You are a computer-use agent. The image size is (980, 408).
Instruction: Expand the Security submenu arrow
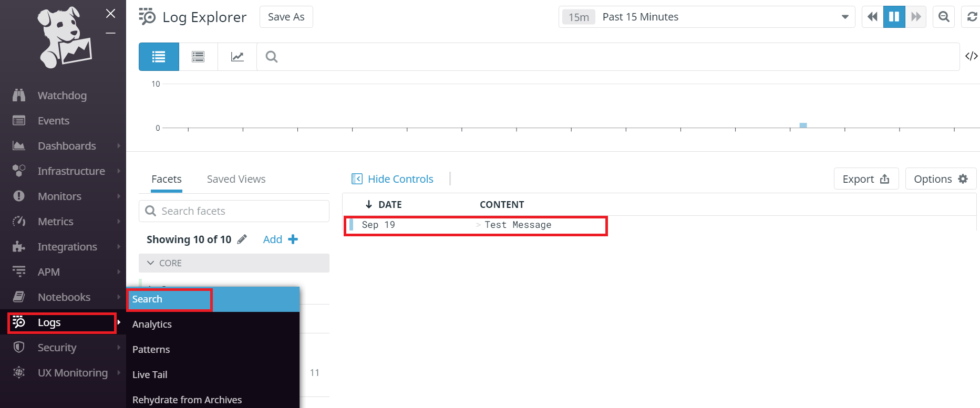pyautogui.click(x=119, y=348)
